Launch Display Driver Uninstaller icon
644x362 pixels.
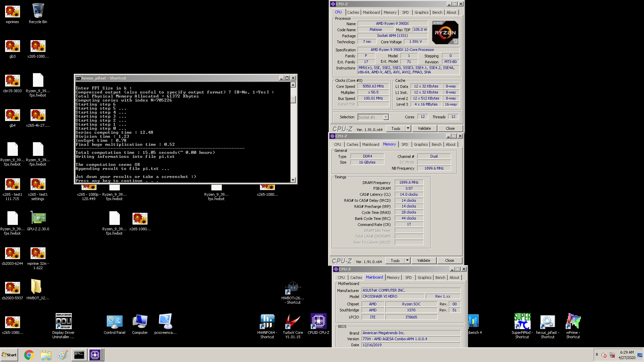(x=63, y=326)
